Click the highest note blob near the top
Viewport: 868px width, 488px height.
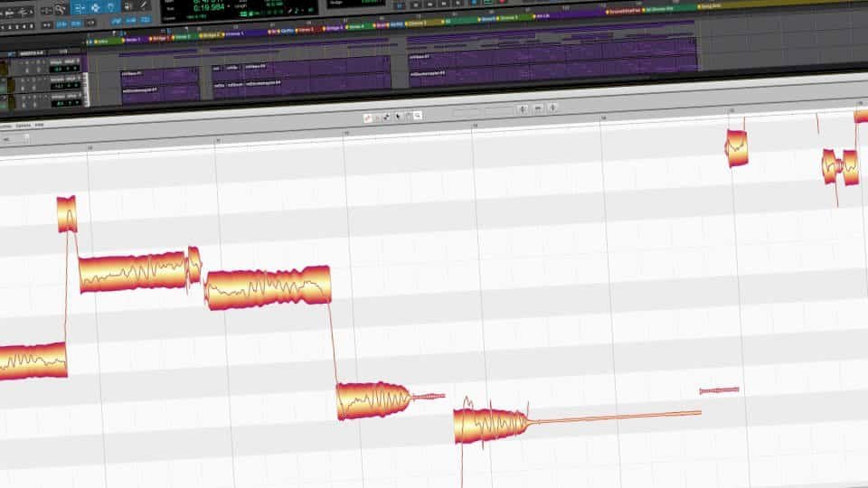[x=736, y=147]
